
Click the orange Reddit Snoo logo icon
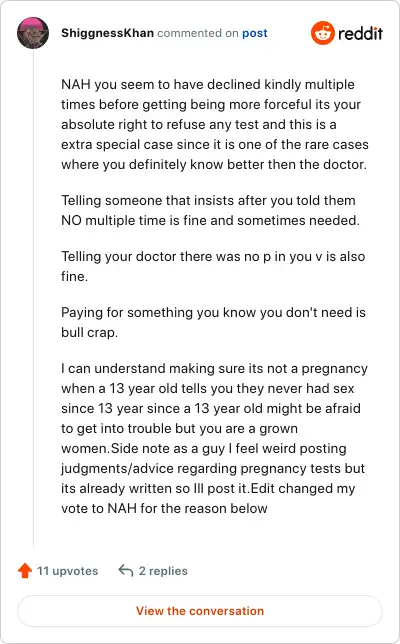(x=323, y=33)
